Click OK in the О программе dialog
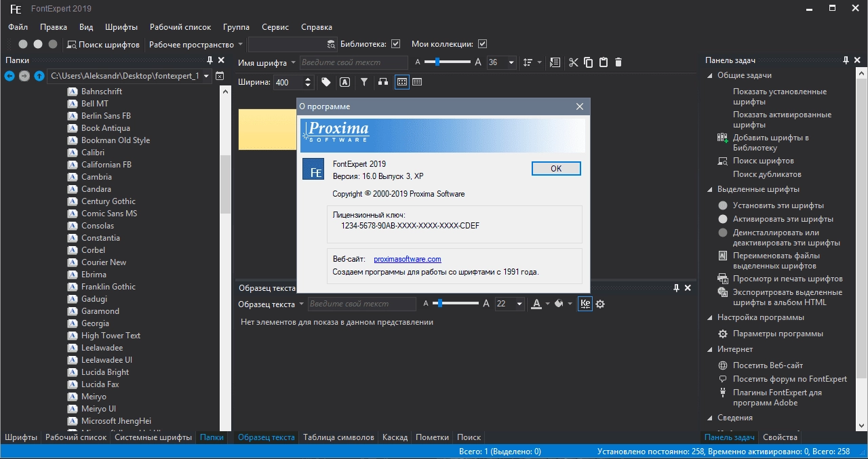Image resolution: width=868 pixels, height=459 pixels. (556, 168)
